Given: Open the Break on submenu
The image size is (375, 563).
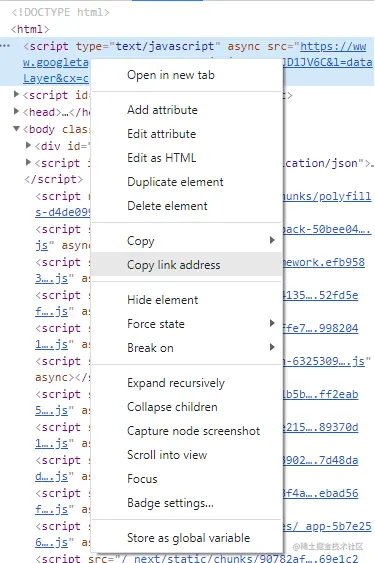Looking at the screenshot, I should tap(186, 348).
